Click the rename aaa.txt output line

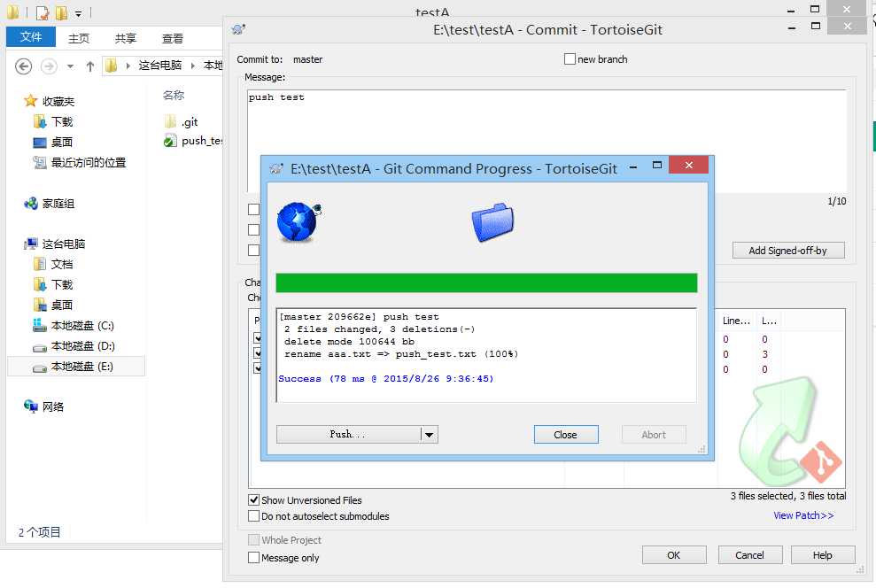tap(401, 354)
